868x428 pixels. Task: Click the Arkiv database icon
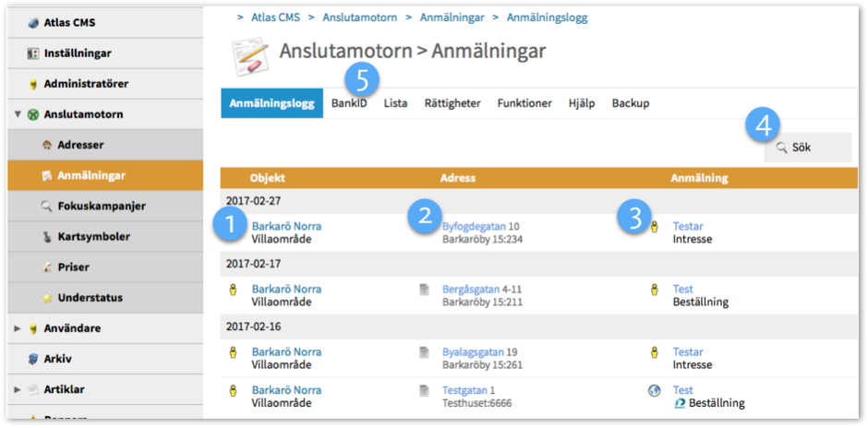coord(32,359)
